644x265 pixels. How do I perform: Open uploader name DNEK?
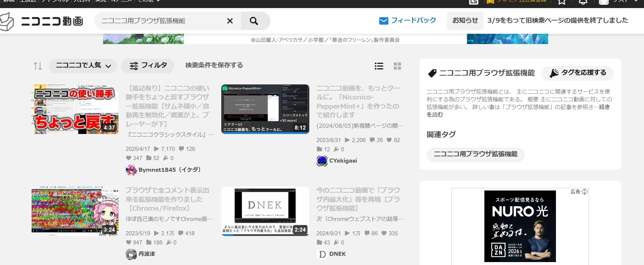[338, 254]
